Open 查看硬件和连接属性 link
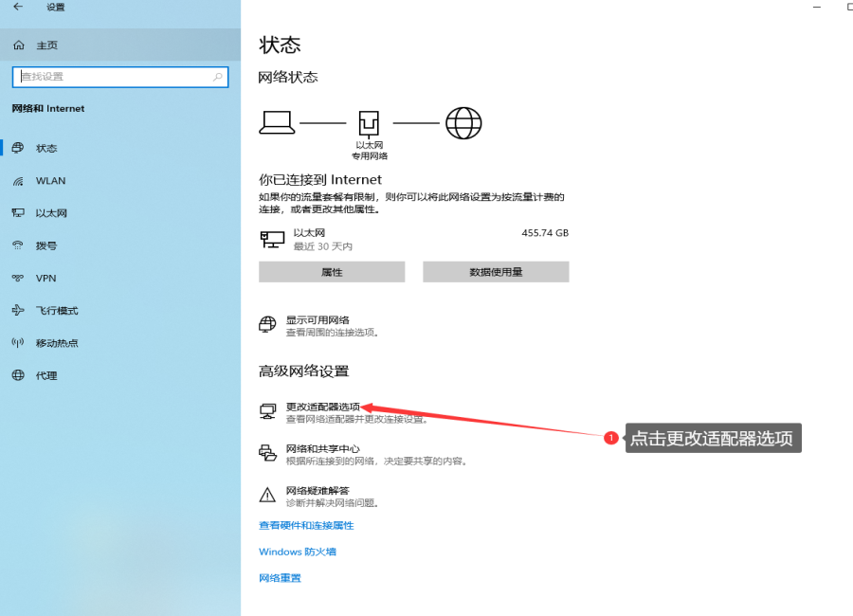853x616 pixels. pos(306,525)
